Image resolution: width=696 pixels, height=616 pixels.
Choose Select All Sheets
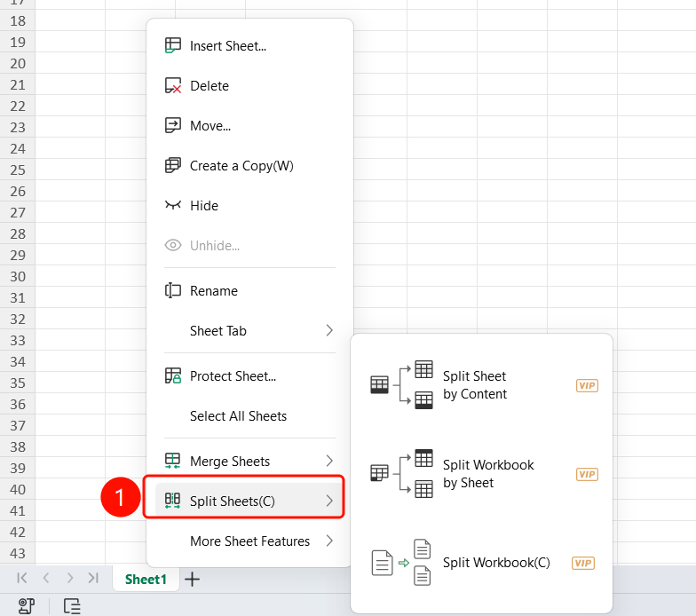tap(250, 415)
